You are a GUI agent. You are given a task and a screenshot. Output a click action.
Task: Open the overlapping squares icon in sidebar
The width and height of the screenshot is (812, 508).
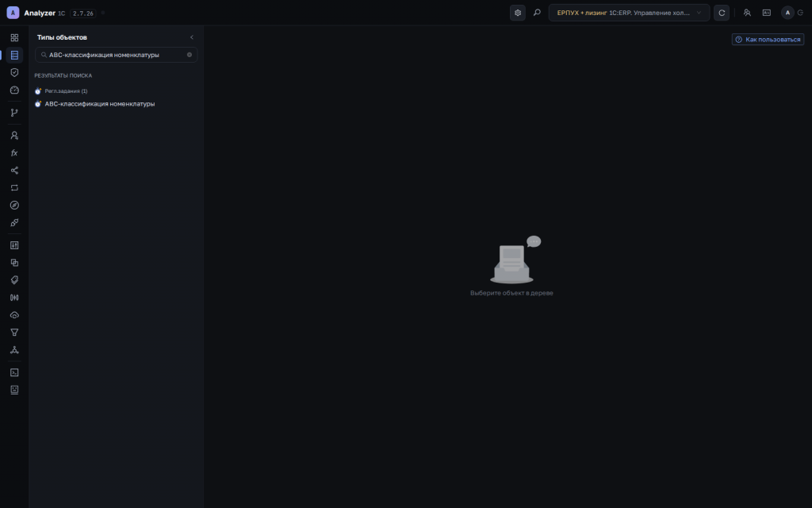coord(14,263)
